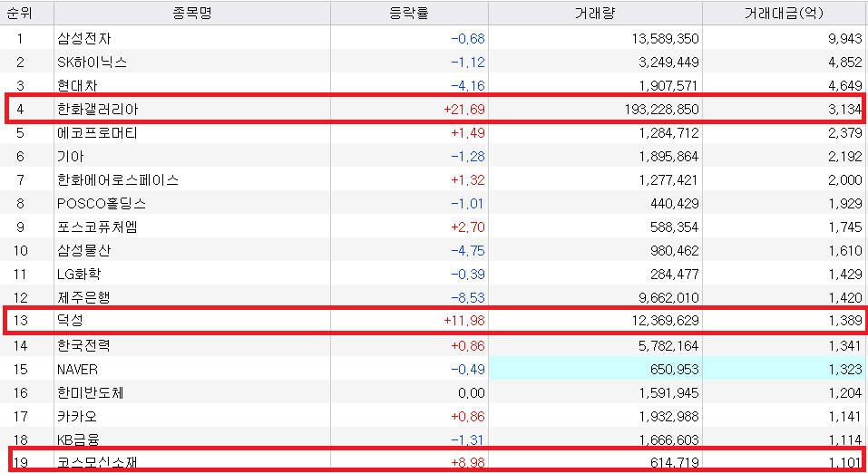
Task: Click highlighted volume 650,953 for NAVER
Action: 674,370
